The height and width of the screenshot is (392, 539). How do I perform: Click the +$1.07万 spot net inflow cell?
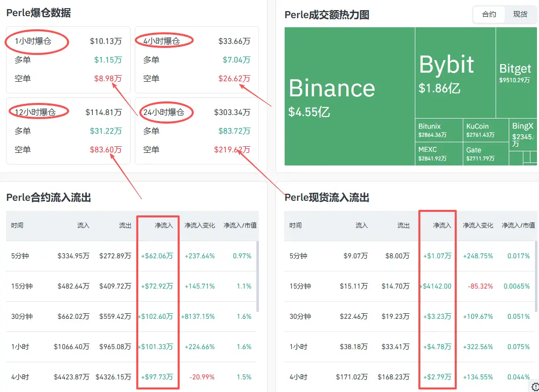[437, 256]
